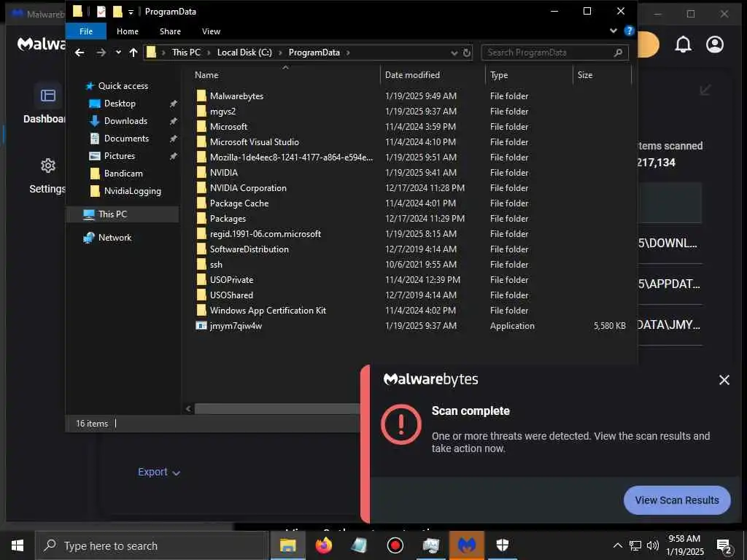Screen dimensions: 747x560
Task: Sort by Date modified column header
Action: [412, 75]
